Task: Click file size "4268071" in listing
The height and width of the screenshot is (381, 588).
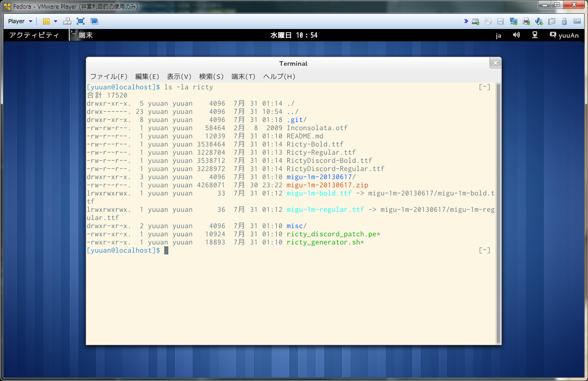Action: [211, 185]
